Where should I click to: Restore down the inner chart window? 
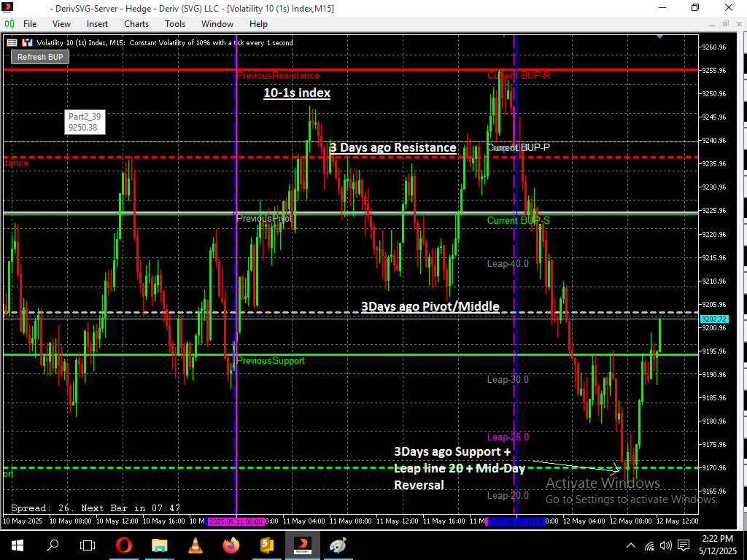coord(726,24)
